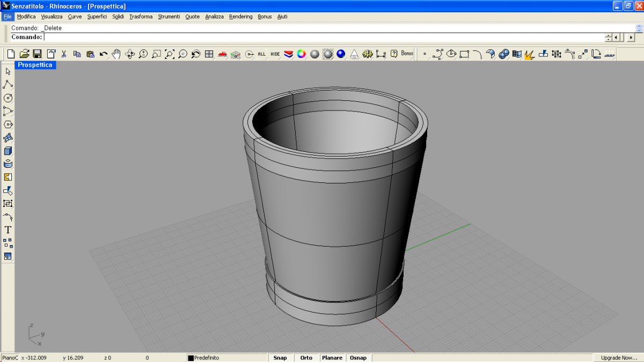Screen dimensions: 644x362
Task: Click the blue render sphere icon
Action: pos(341,54)
